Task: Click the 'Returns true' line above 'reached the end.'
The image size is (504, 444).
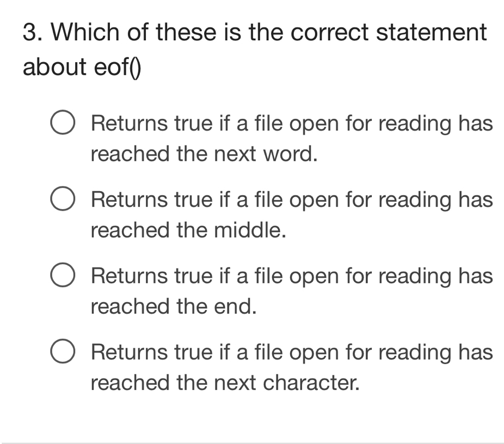Action: (292, 276)
